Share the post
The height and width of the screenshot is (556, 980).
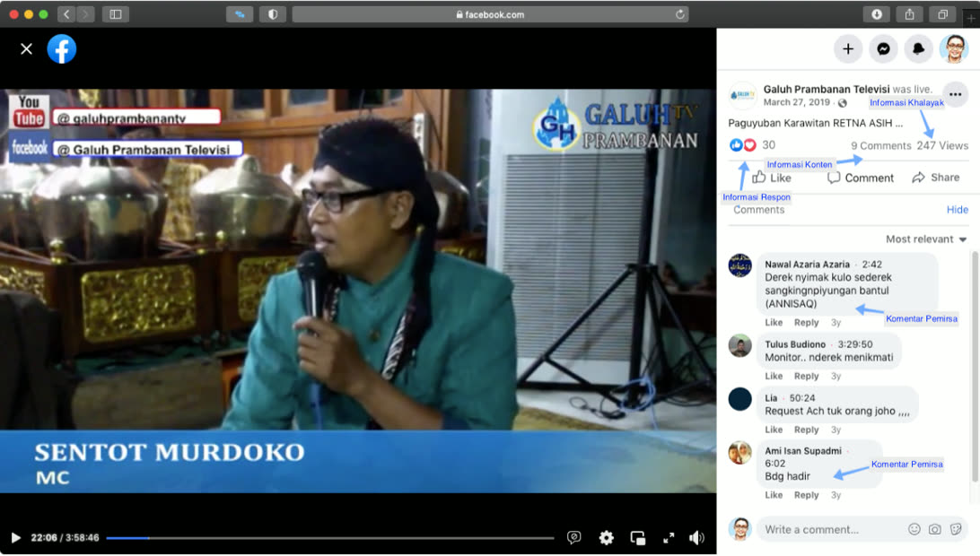(x=936, y=178)
